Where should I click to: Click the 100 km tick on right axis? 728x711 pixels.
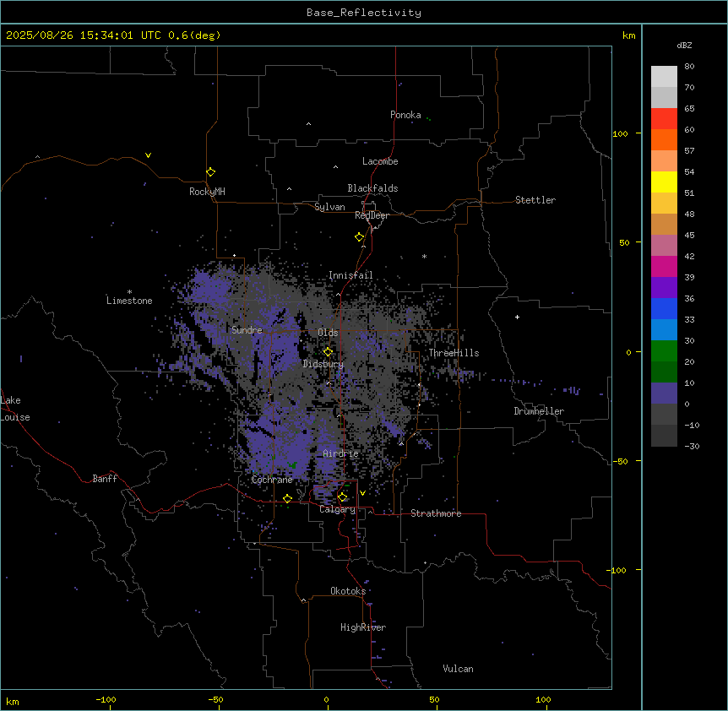tap(621, 134)
